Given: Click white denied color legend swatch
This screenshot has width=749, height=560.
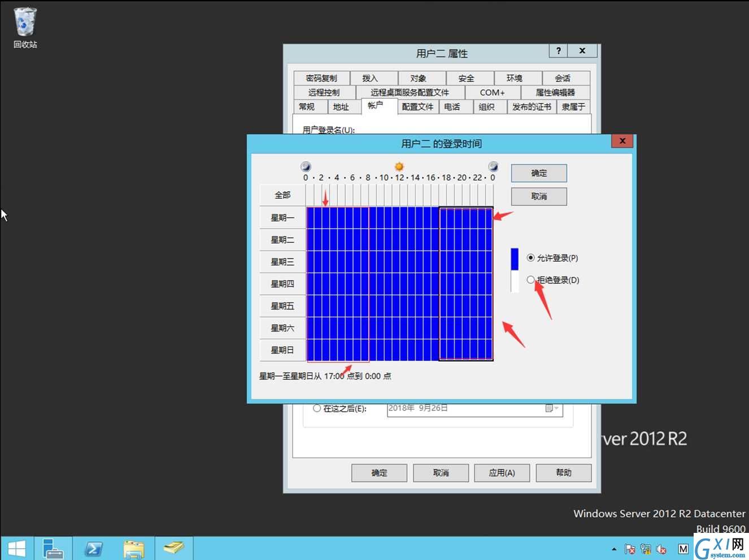Looking at the screenshot, I should tap(515, 281).
